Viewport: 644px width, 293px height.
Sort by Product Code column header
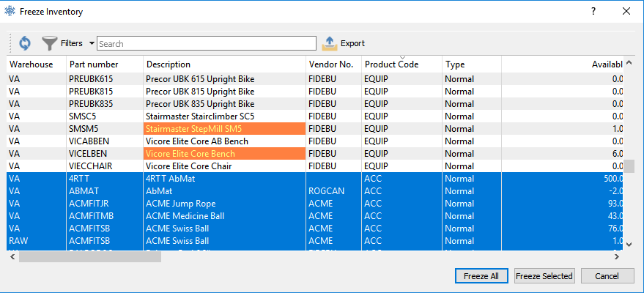391,64
